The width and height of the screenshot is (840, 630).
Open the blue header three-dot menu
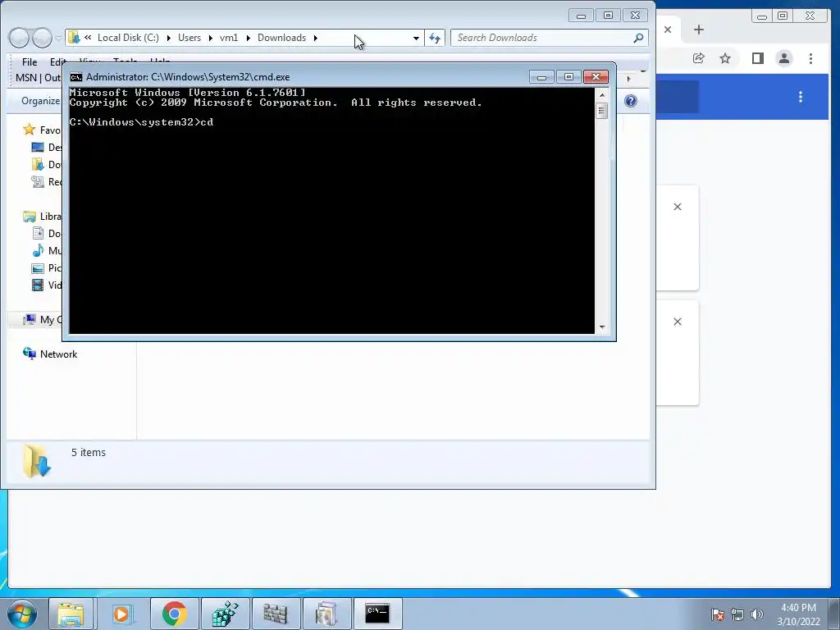coord(801,97)
